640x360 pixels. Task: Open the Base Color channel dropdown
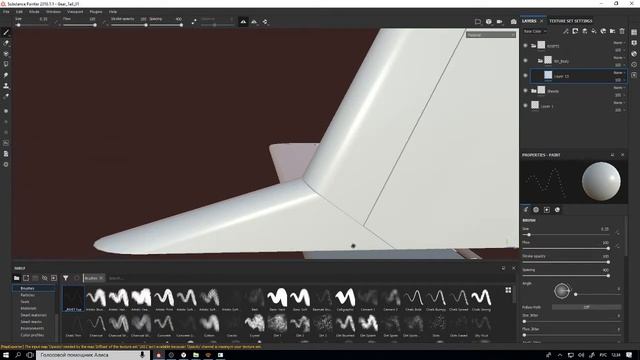click(x=535, y=31)
